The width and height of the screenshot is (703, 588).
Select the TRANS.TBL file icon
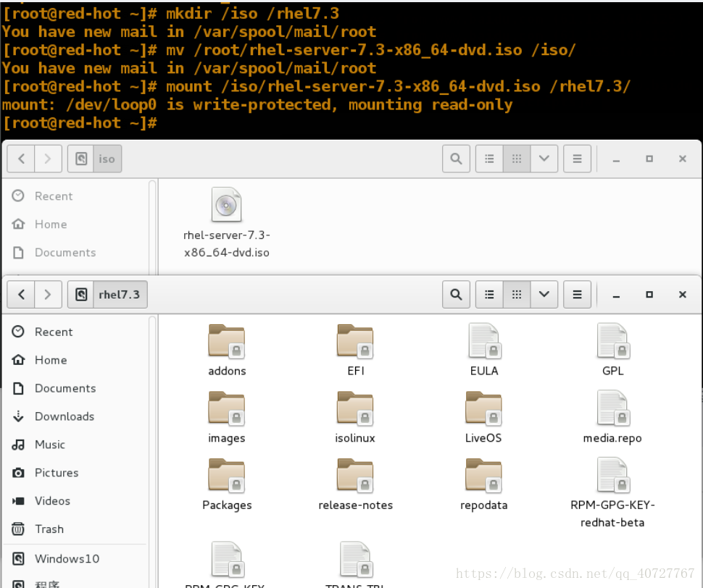tap(356, 560)
